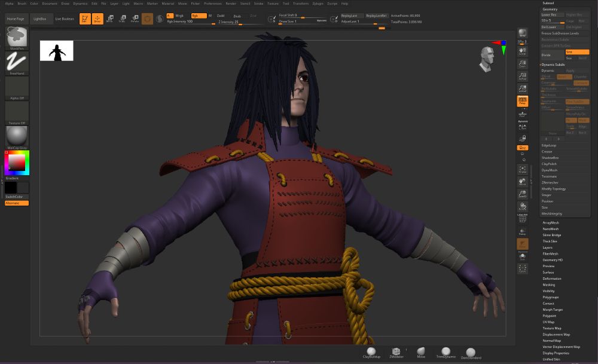The image size is (598, 364).
Task: Expand the FiberMesh subpalette
Action: [550, 254]
